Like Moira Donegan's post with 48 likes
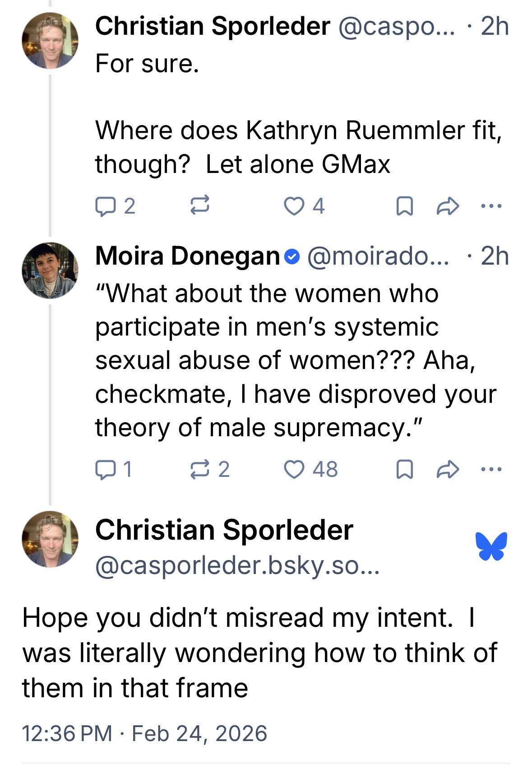The width and height of the screenshot is (532, 765). click(x=294, y=470)
